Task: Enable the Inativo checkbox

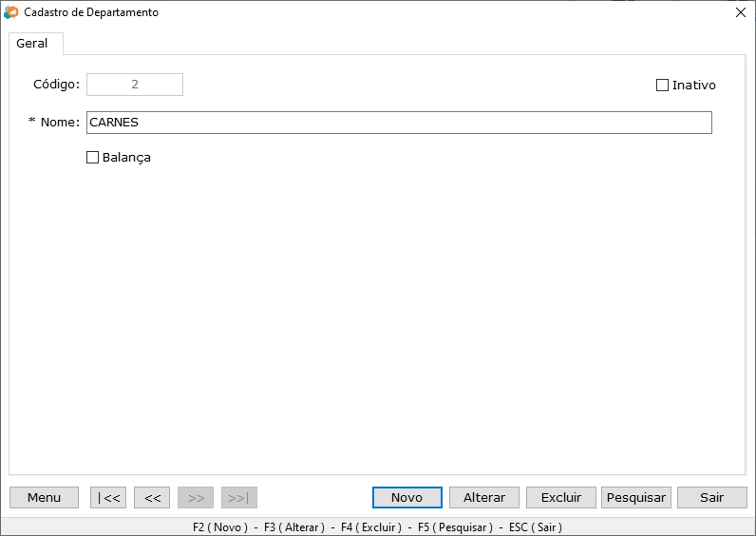Action: pyautogui.click(x=663, y=86)
